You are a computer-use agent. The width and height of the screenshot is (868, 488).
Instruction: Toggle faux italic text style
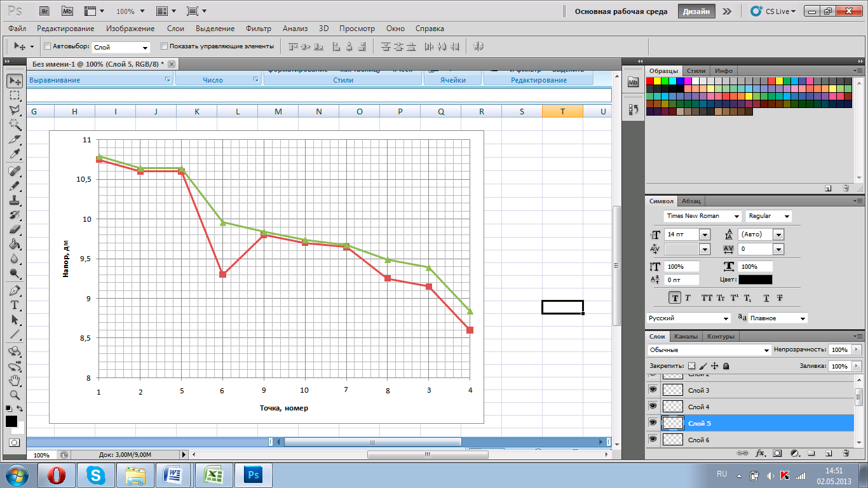pos(688,297)
